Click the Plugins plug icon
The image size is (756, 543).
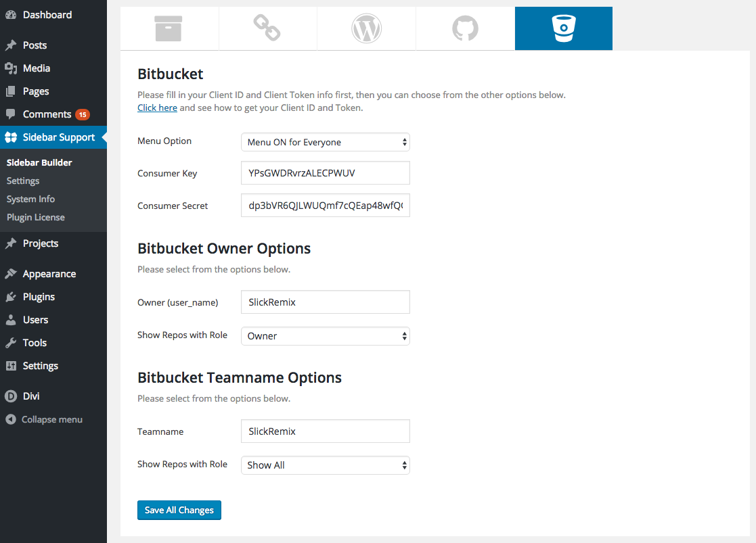11,297
